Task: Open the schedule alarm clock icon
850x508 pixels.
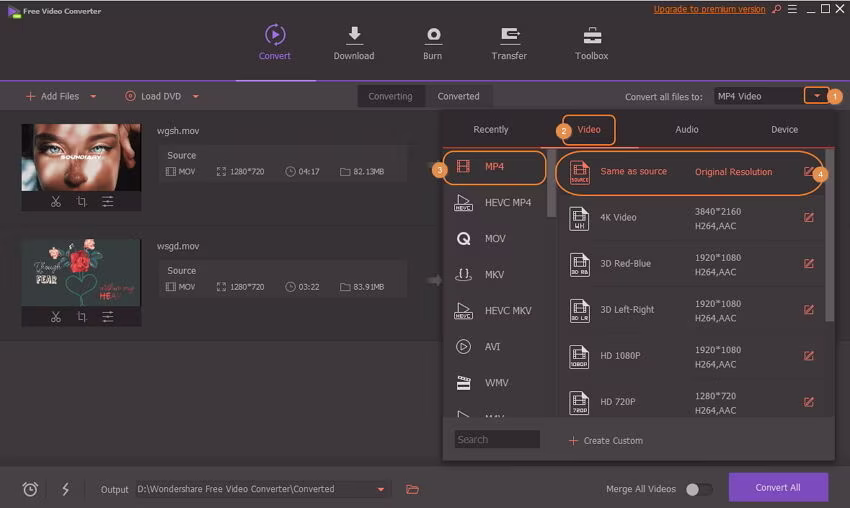Action: point(30,489)
